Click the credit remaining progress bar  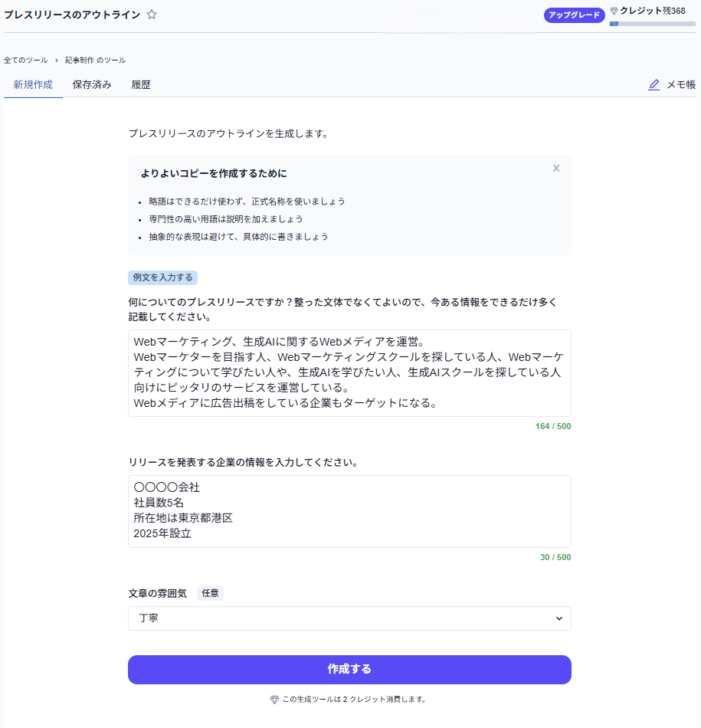[x=652, y=24]
